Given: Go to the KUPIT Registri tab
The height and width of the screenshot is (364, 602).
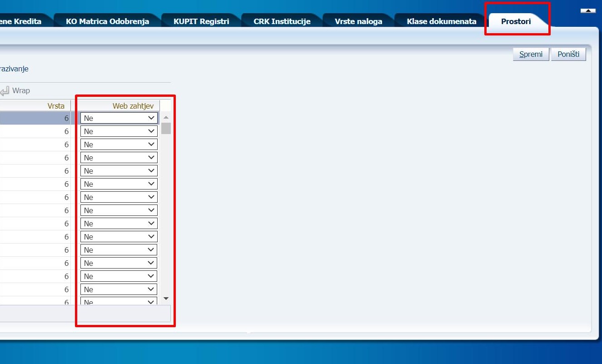Looking at the screenshot, I should point(201,21).
